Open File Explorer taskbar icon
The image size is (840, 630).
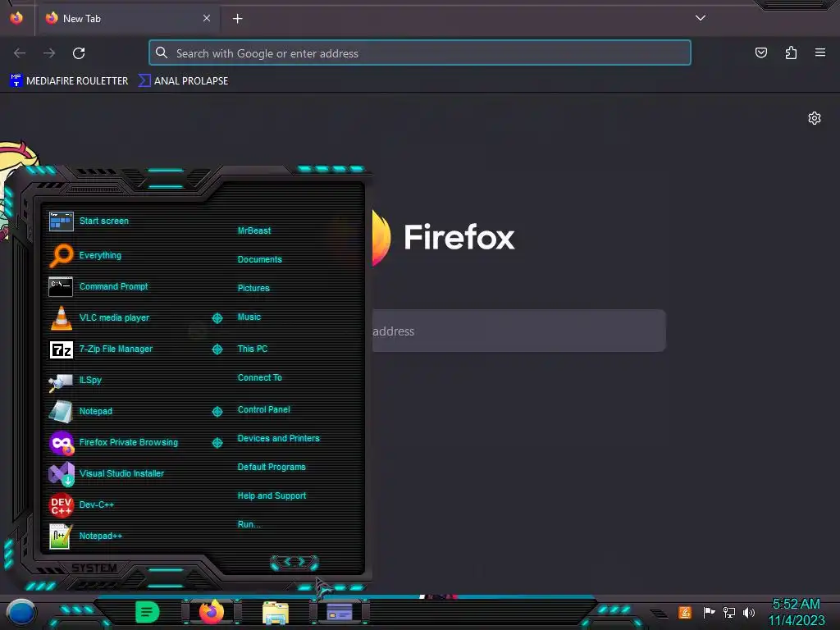pos(276,613)
